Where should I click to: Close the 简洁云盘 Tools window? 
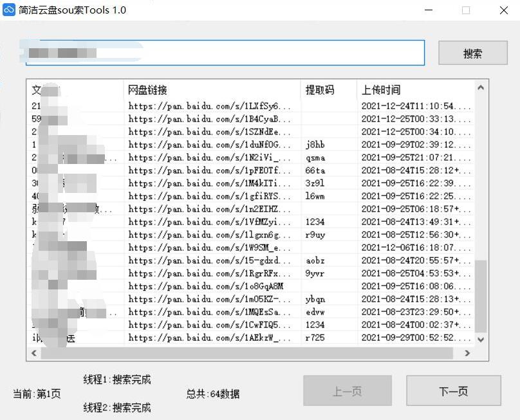coord(503,10)
